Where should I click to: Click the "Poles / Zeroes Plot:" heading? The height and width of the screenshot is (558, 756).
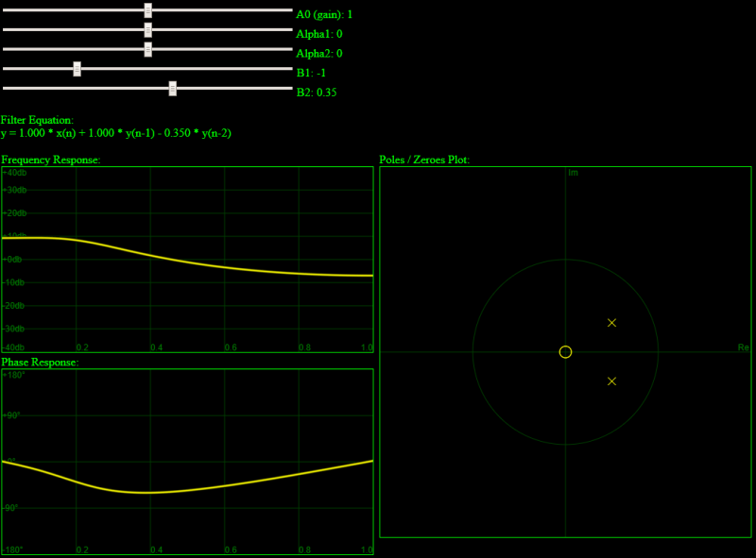(x=424, y=161)
